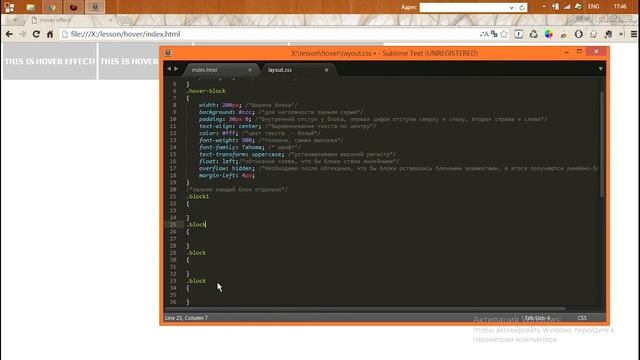Screen dimensions: 640x360
Task: Click the background: #ccc line
Action: tap(227, 112)
